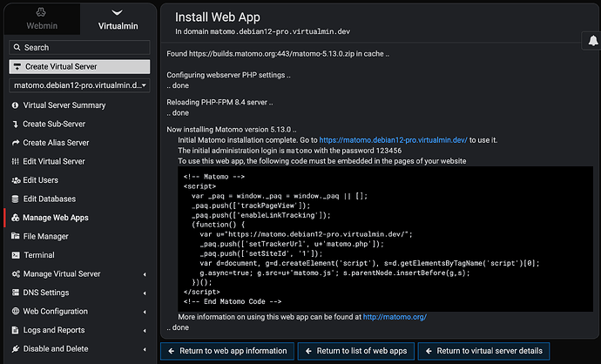
Task: Switch to the Webmin tab
Action: tap(42, 19)
